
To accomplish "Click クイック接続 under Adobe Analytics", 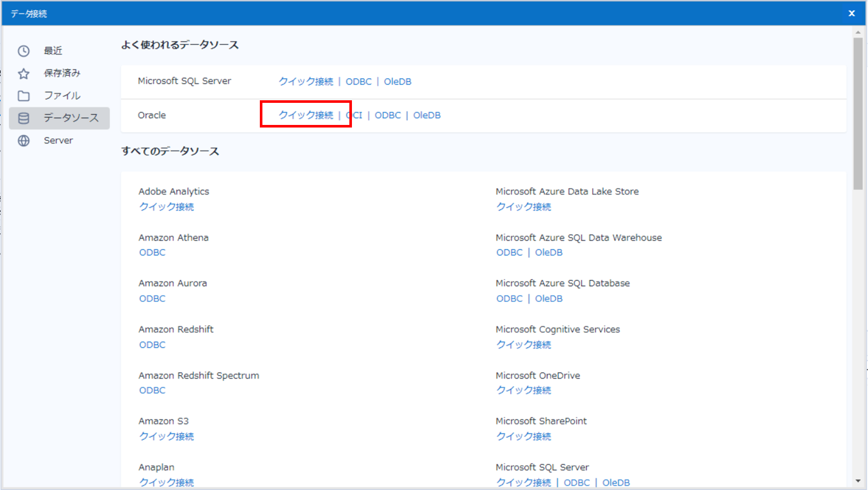I will click(167, 207).
